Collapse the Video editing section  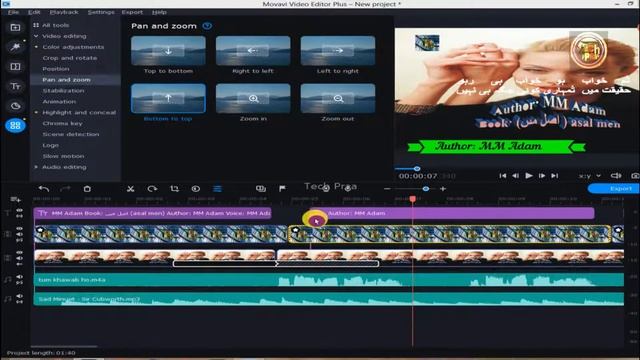pyautogui.click(x=36, y=36)
